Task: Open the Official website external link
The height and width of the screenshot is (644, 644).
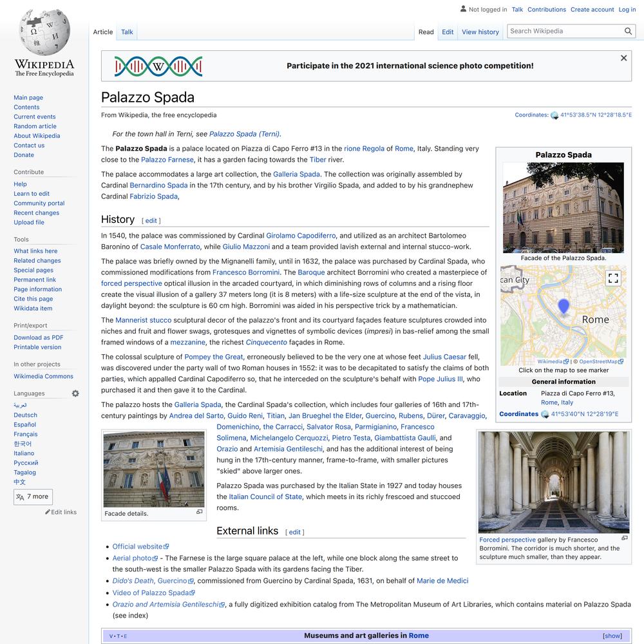Action: [x=140, y=547]
